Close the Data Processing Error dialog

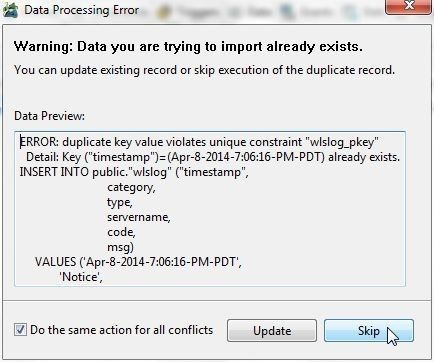(408, 6)
